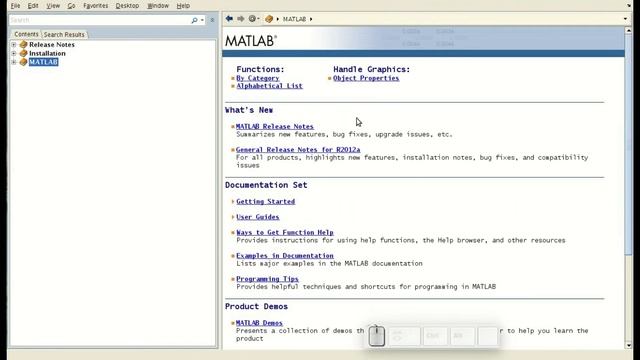Open the MATLAB Demos link
The image size is (640, 360).
tap(259, 323)
